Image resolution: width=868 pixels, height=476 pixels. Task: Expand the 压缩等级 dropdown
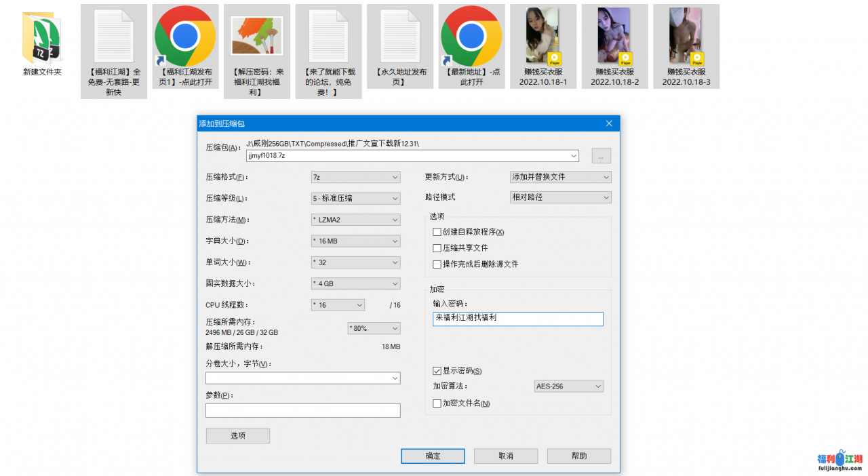pyautogui.click(x=355, y=198)
